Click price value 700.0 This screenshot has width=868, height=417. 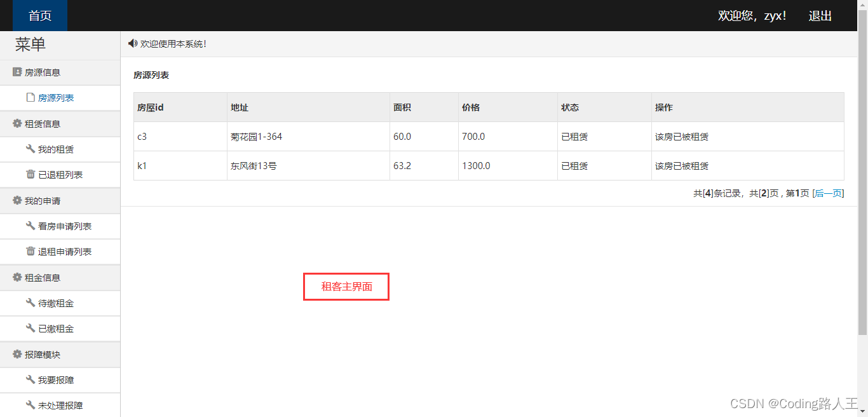pos(473,137)
